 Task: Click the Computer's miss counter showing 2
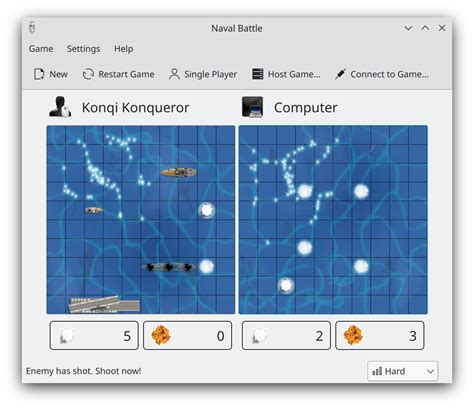286,335
